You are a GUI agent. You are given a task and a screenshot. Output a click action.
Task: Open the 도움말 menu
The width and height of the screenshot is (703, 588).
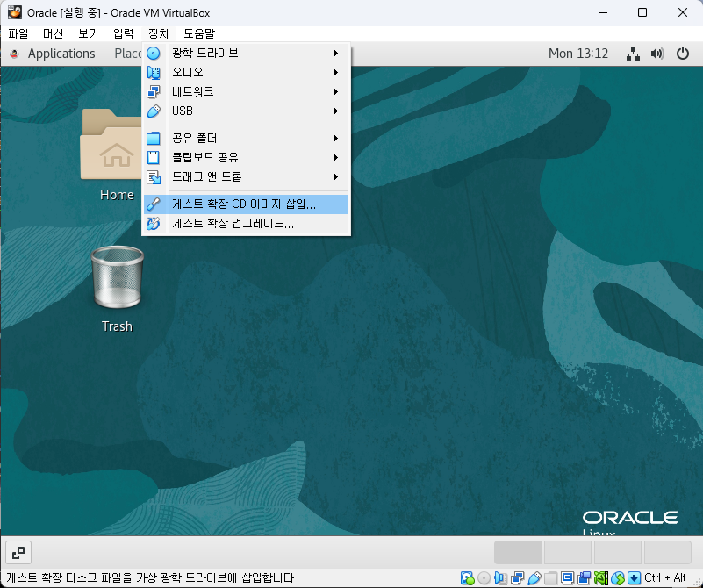tap(199, 33)
